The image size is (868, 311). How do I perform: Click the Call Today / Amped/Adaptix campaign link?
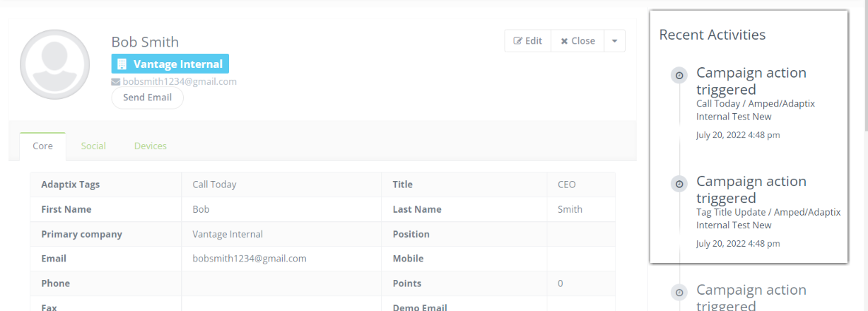click(x=755, y=110)
